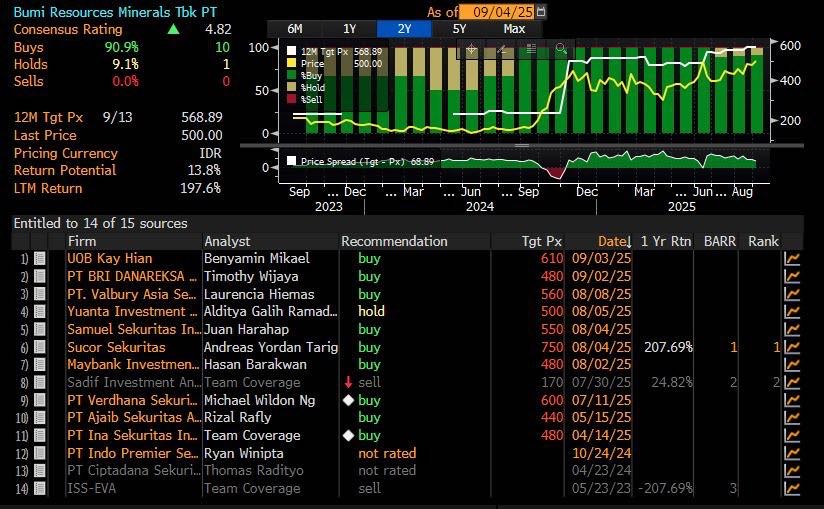Open the chart icon for Sucor Sekuritas row
The image size is (824, 509).
coord(792,347)
